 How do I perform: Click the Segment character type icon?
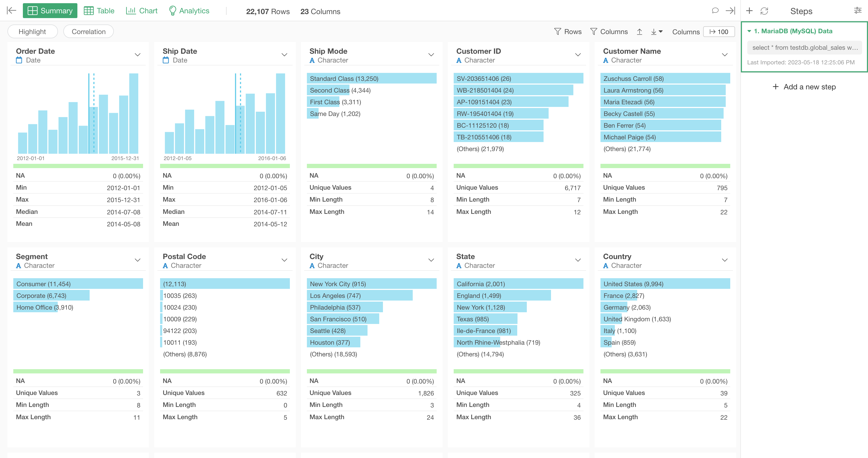(19, 265)
